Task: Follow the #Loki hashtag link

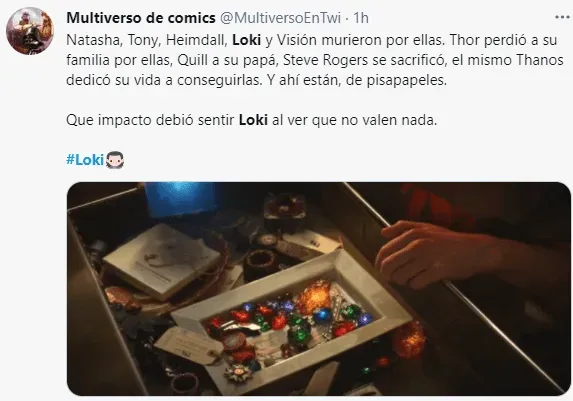Action: click(85, 160)
